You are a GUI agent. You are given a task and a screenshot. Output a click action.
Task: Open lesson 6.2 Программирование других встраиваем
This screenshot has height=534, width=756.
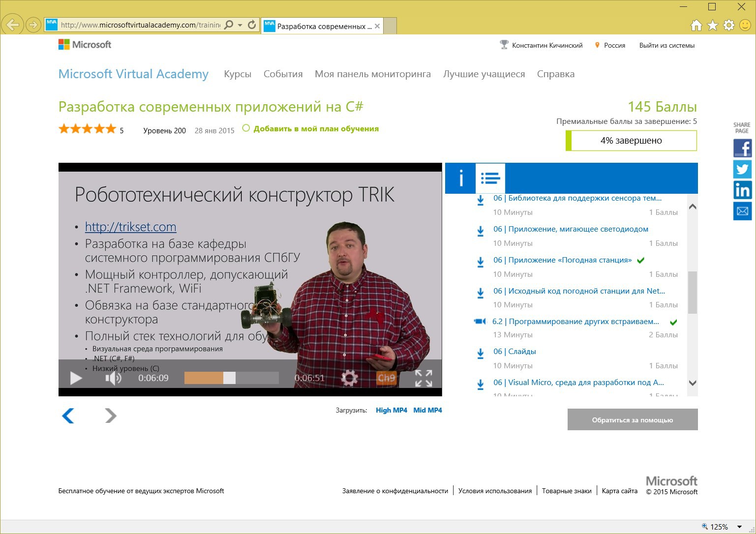point(575,322)
